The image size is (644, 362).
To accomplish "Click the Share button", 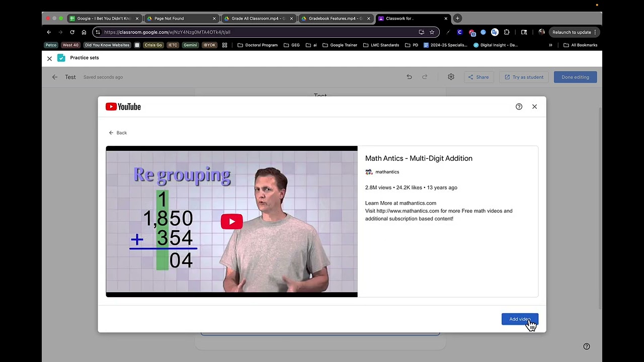I will coord(478,77).
